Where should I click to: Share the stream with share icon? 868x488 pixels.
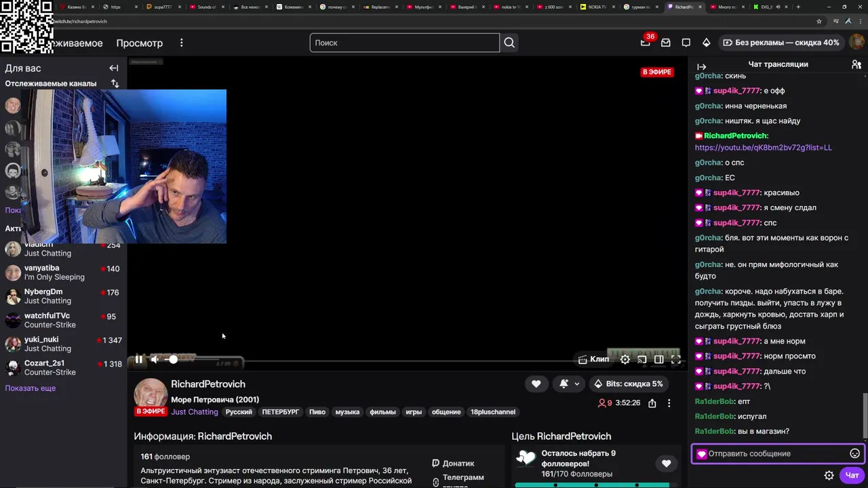(652, 403)
